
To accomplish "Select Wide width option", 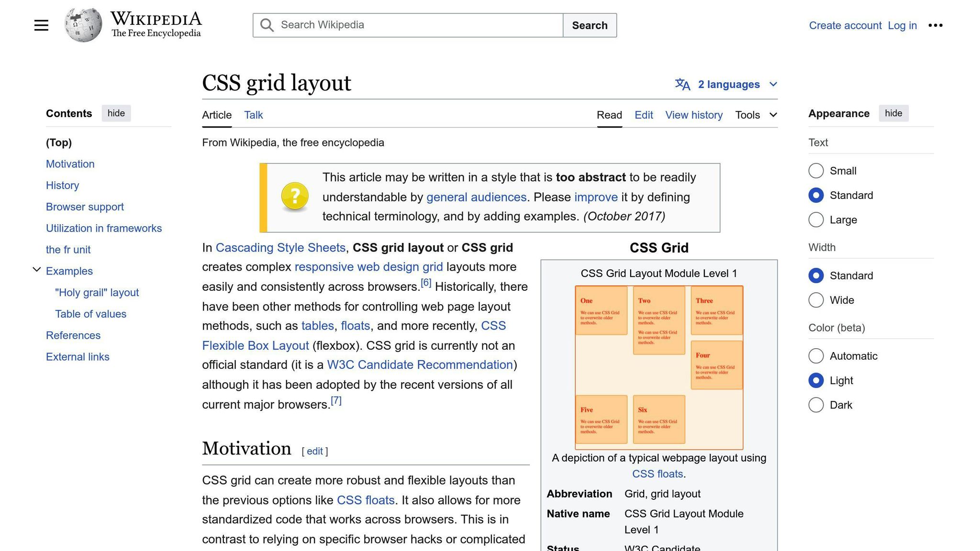I will click(x=816, y=300).
